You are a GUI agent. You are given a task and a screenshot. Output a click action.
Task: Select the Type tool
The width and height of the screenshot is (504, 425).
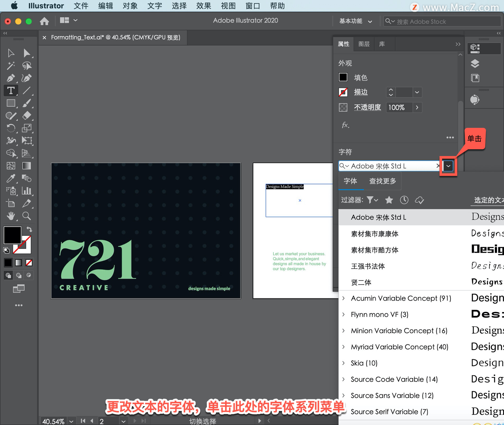tap(11, 91)
